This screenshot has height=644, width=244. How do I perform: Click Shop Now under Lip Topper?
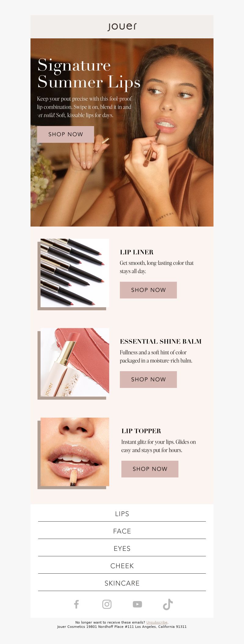coord(150,469)
